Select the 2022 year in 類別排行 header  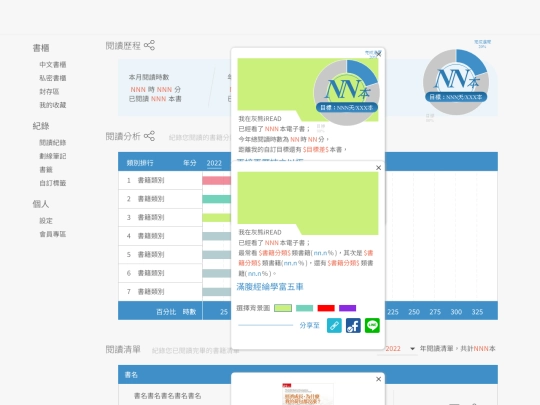click(214, 163)
